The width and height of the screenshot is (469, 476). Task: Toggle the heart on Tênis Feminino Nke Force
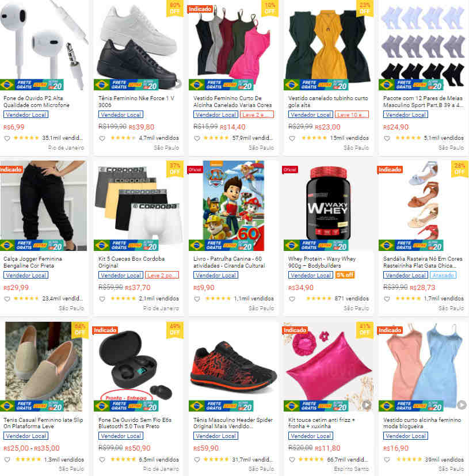(x=102, y=139)
